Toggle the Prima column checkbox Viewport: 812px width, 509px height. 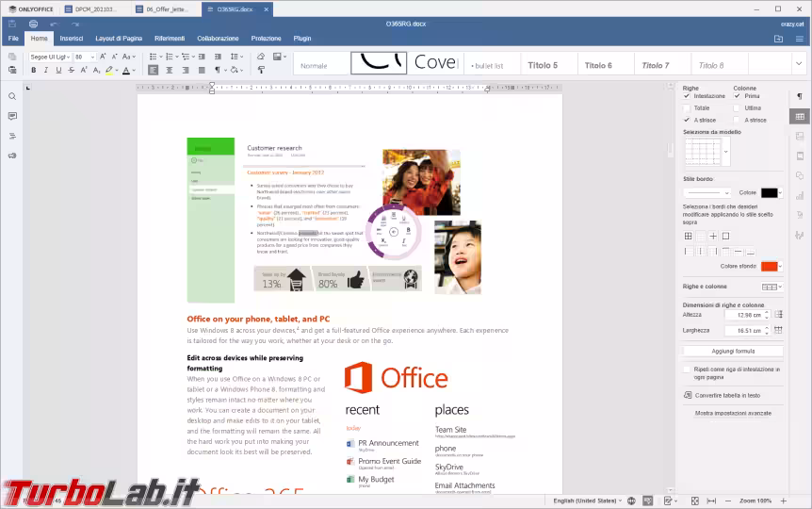point(737,96)
